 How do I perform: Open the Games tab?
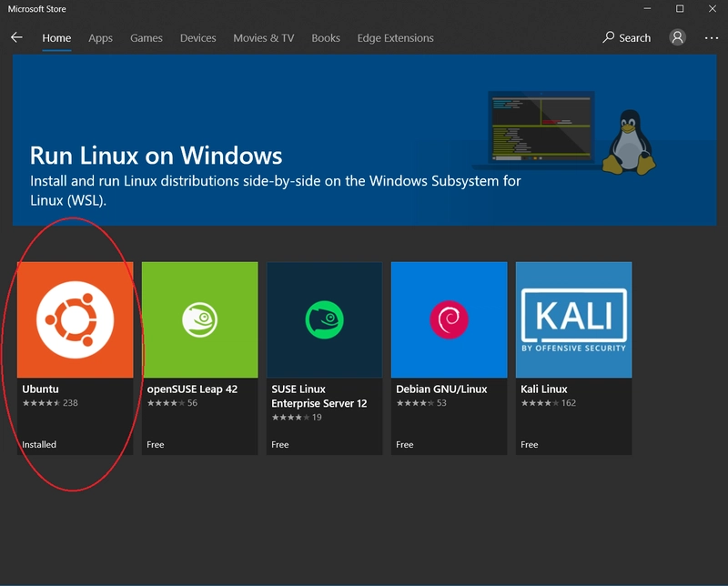tap(147, 38)
